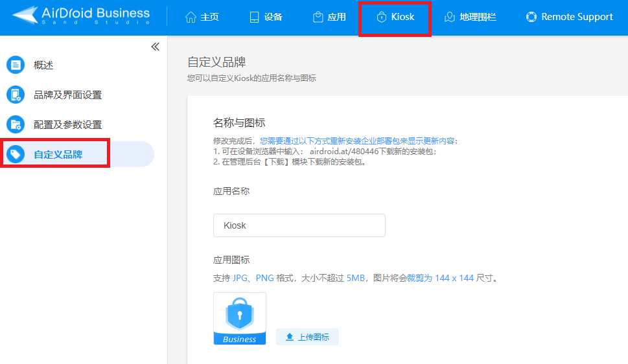
Task: Select 配置及参数设置 in the sidebar
Action: click(x=67, y=124)
